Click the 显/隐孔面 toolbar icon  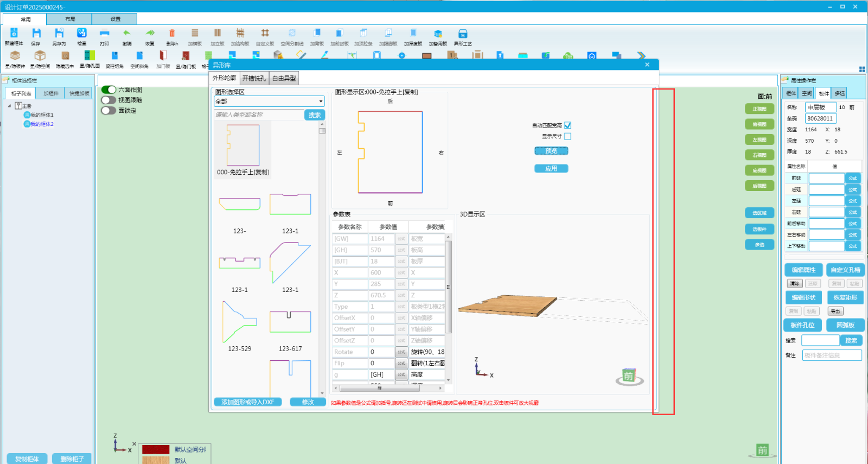click(90, 56)
